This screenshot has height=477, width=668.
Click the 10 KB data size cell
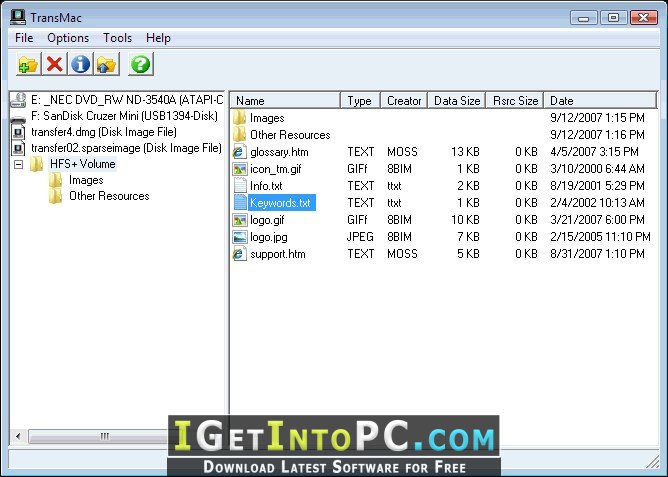pos(465,220)
